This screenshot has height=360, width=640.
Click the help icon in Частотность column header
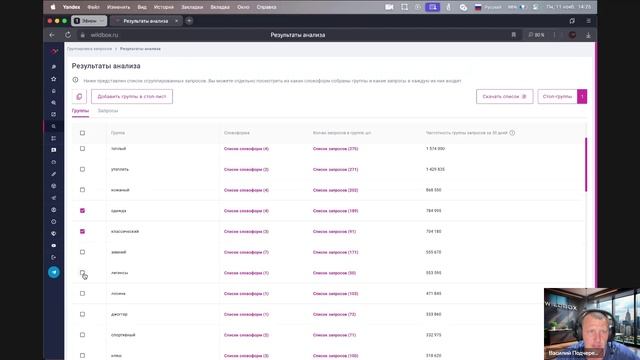(x=512, y=133)
